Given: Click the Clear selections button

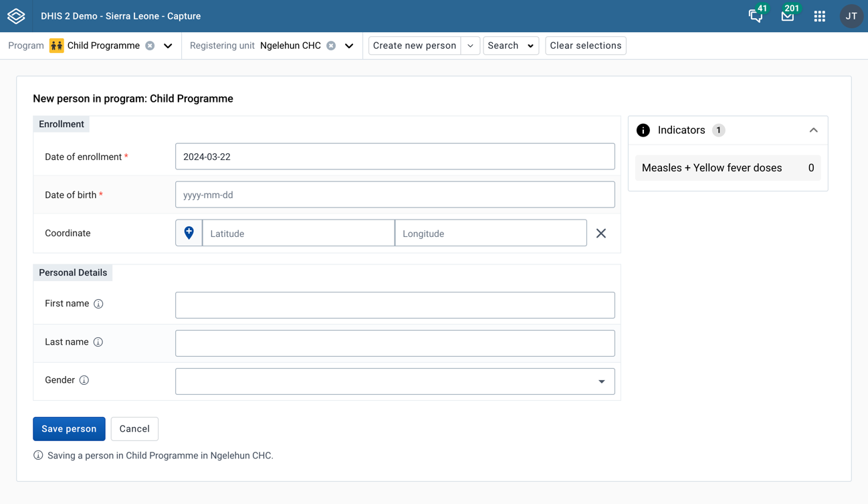Looking at the screenshot, I should click(x=585, y=46).
